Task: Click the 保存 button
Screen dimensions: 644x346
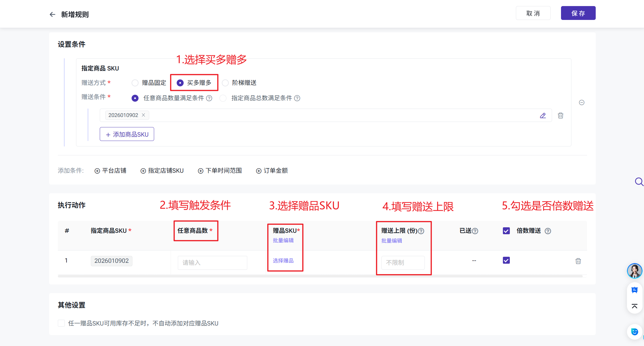Action: 578,13
